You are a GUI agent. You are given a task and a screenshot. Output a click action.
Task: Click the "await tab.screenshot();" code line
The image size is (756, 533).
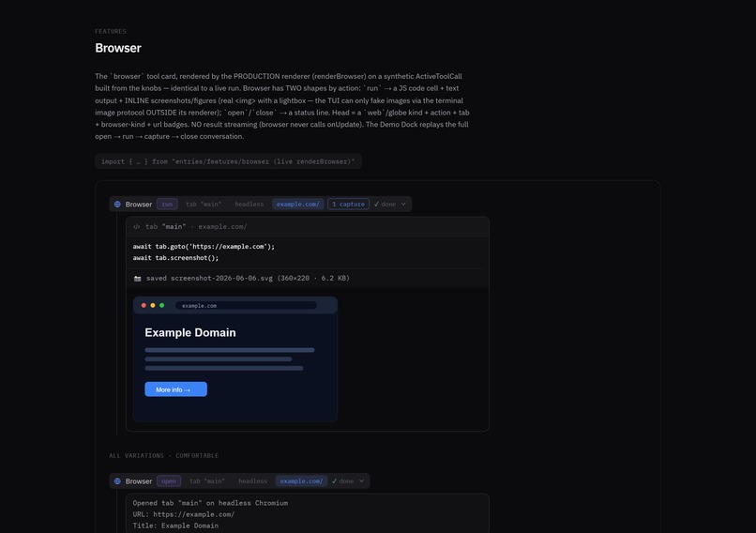176,258
